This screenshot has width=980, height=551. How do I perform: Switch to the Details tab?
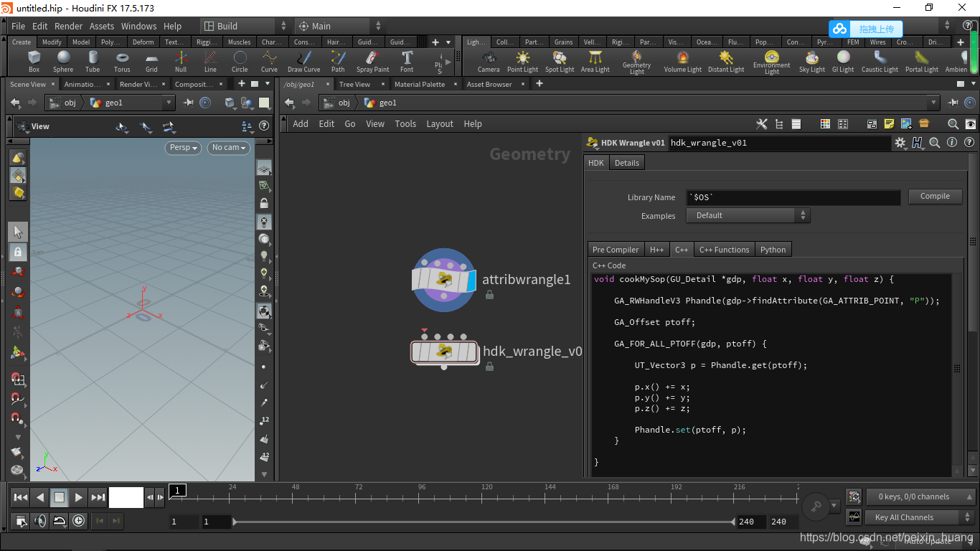(626, 163)
